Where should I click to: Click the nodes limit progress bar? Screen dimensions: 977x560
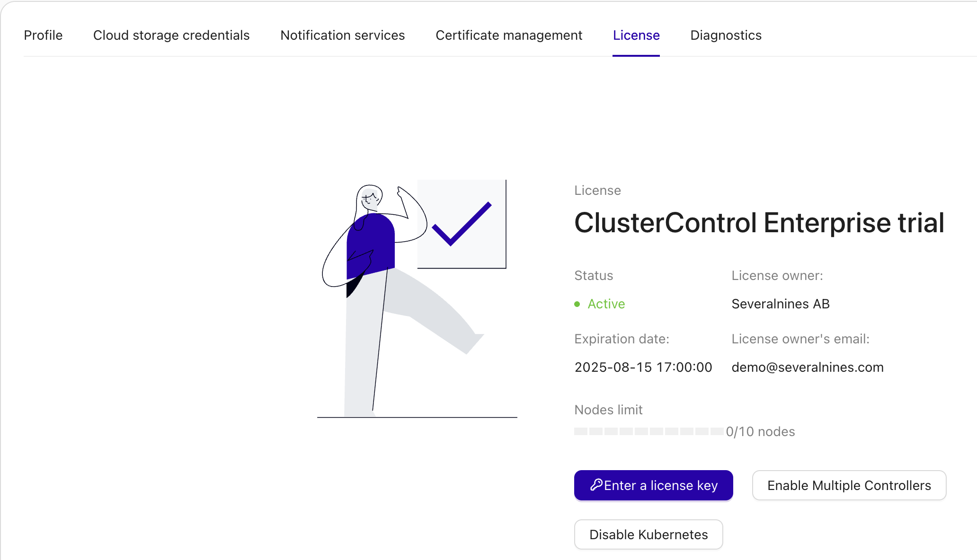click(x=648, y=431)
